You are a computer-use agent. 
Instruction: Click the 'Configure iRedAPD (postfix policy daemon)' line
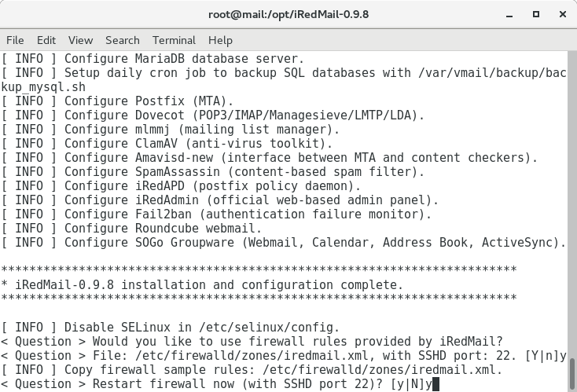(x=181, y=186)
